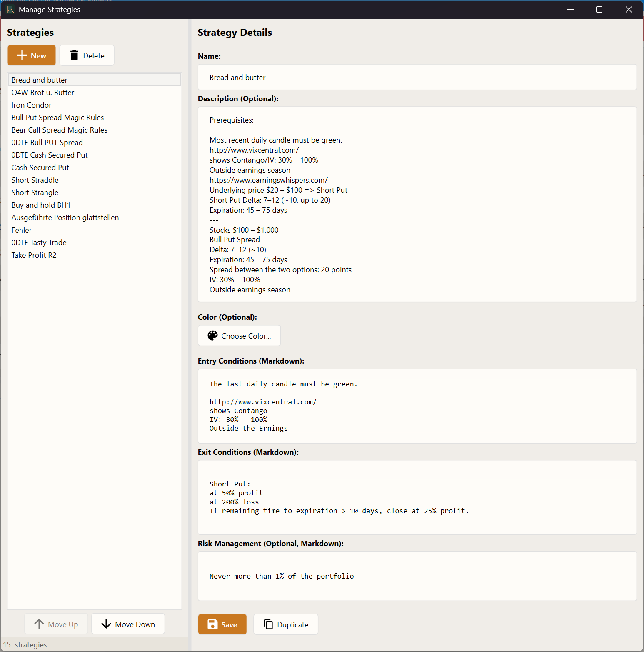Viewport: 644px width, 652px height.
Task: Click into the Description text area
Action: (417, 204)
